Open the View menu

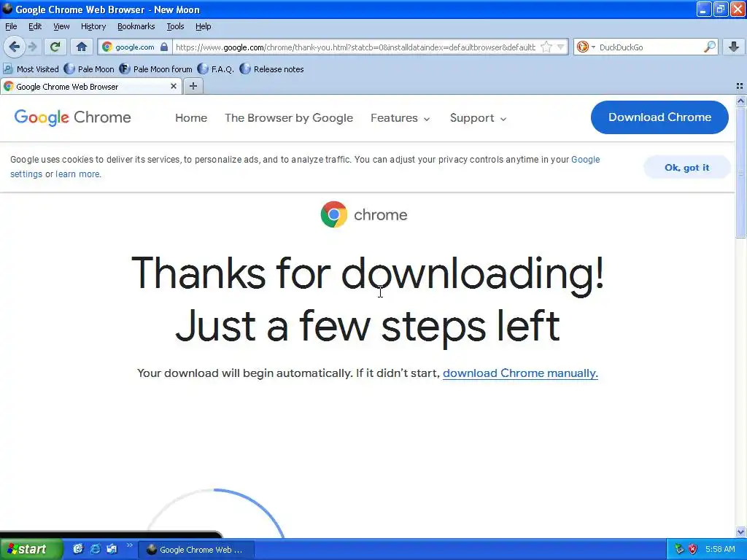61,26
